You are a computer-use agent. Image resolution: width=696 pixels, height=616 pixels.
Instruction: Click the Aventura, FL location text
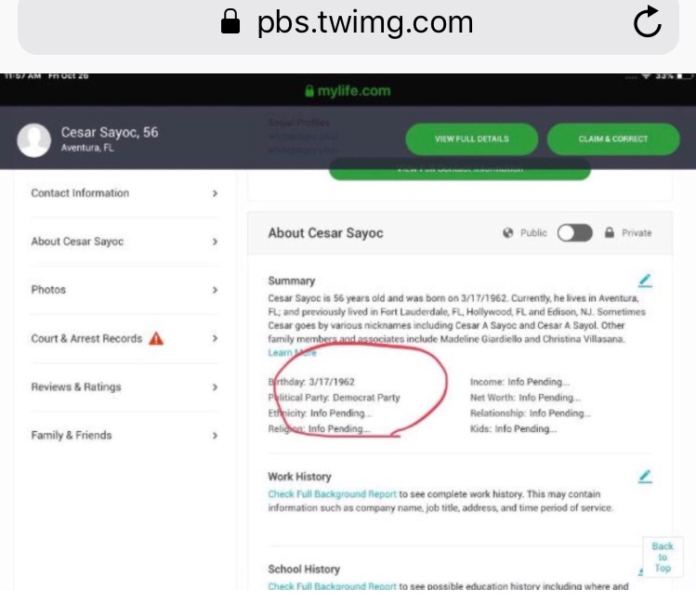(x=87, y=148)
